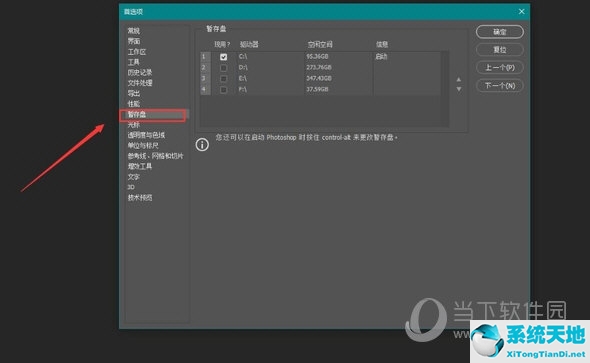Open the 常规 preferences category
The image size is (590, 363).
pos(134,30)
